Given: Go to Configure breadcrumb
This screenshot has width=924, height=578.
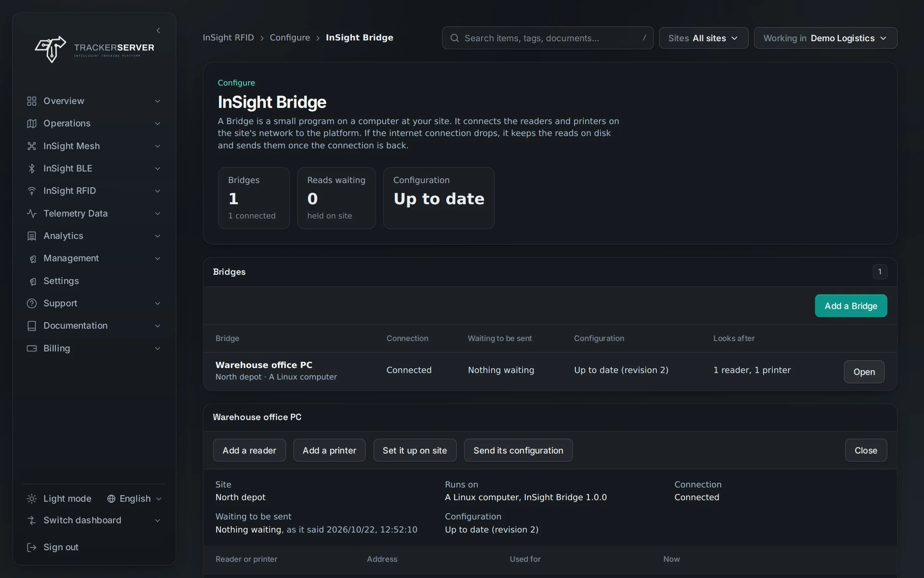Looking at the screenshot, I should pyautogui.click(x=290, y=37).
